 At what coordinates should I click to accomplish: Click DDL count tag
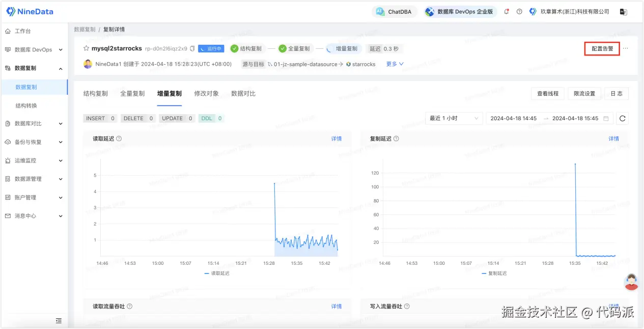pyautogui.click(x=211, y=118)
